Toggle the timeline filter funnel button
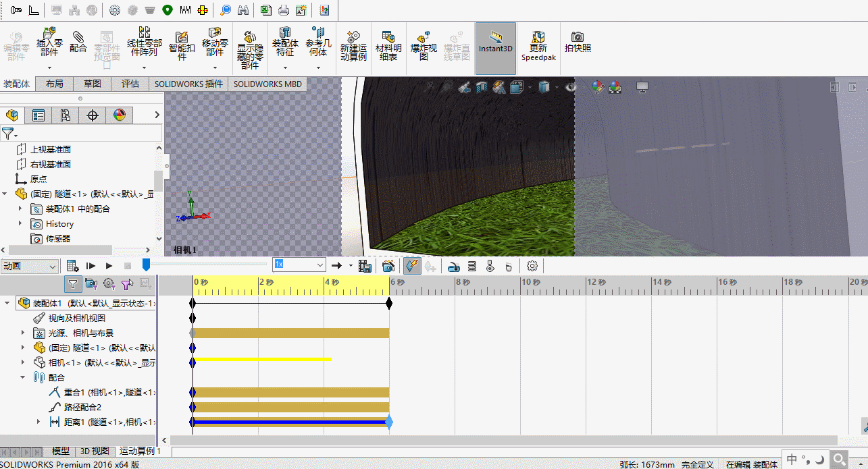Viewport: 868px width, 469px height. (x=73, y=284)
